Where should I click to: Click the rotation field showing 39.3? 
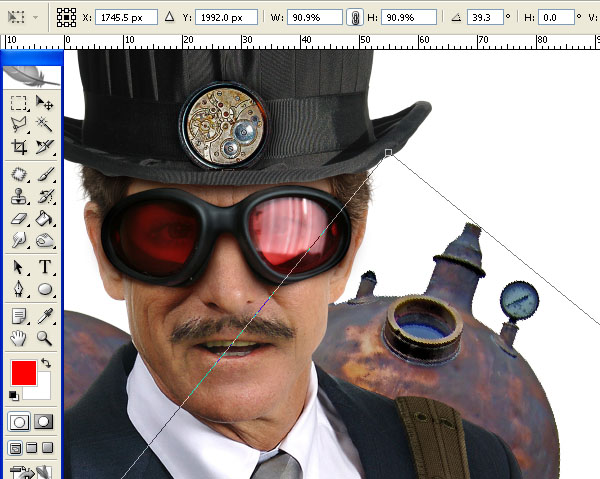coord(485,18)
